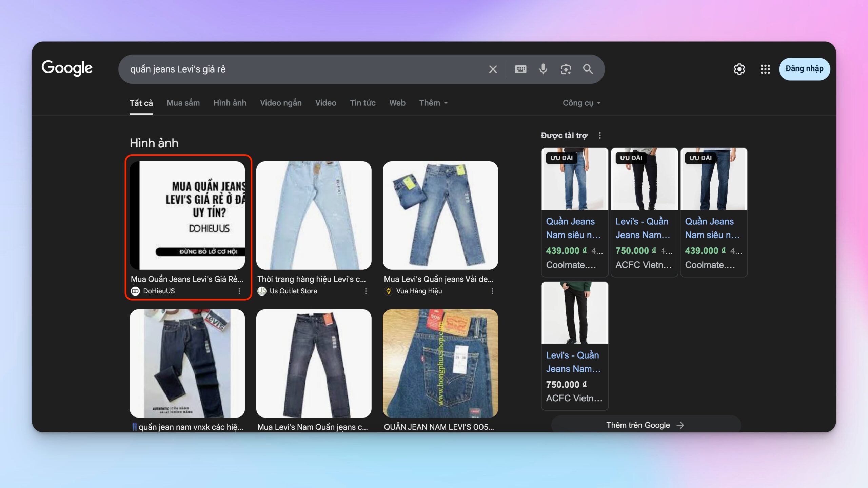
Task: Click the Mua Levi's Nam Quần jeans title
Action: pos(313,427)
